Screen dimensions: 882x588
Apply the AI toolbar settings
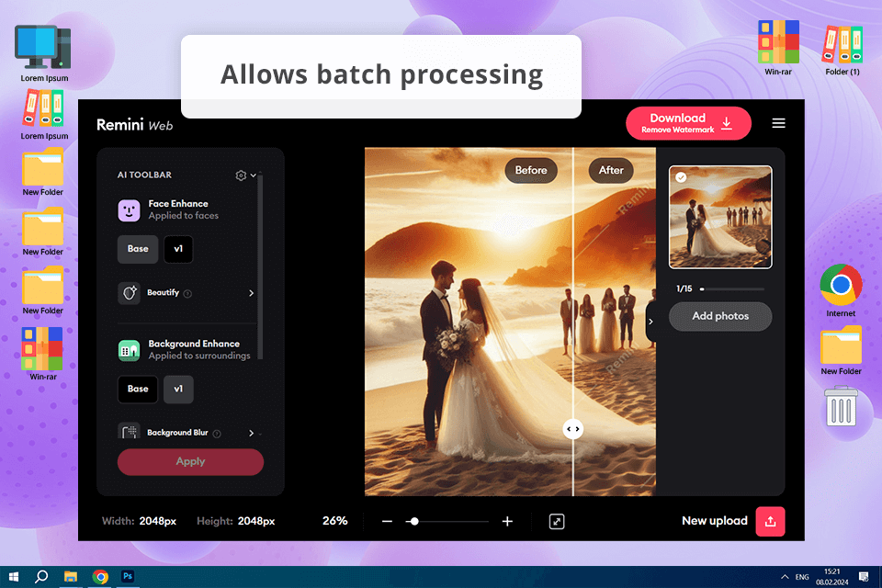[191, 461]
